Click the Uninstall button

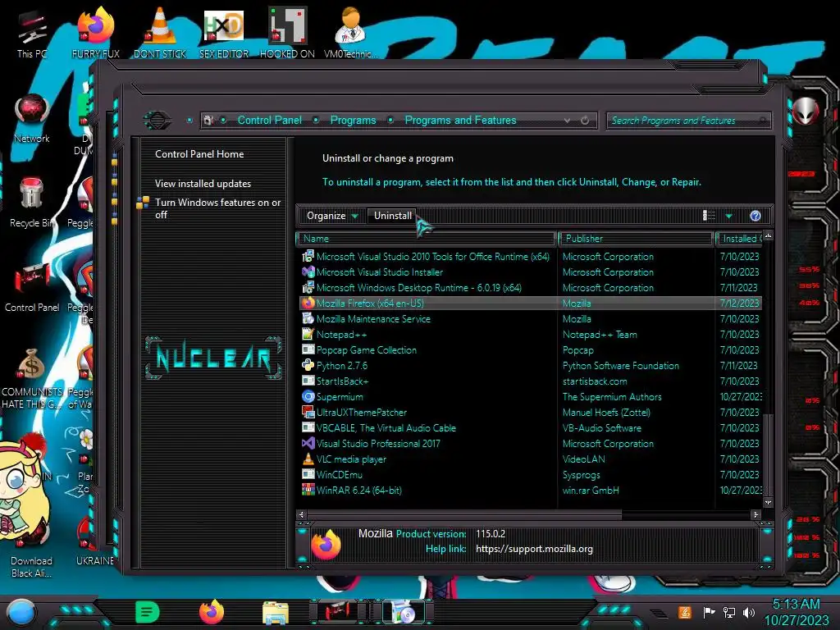click(x=393, y=216)
